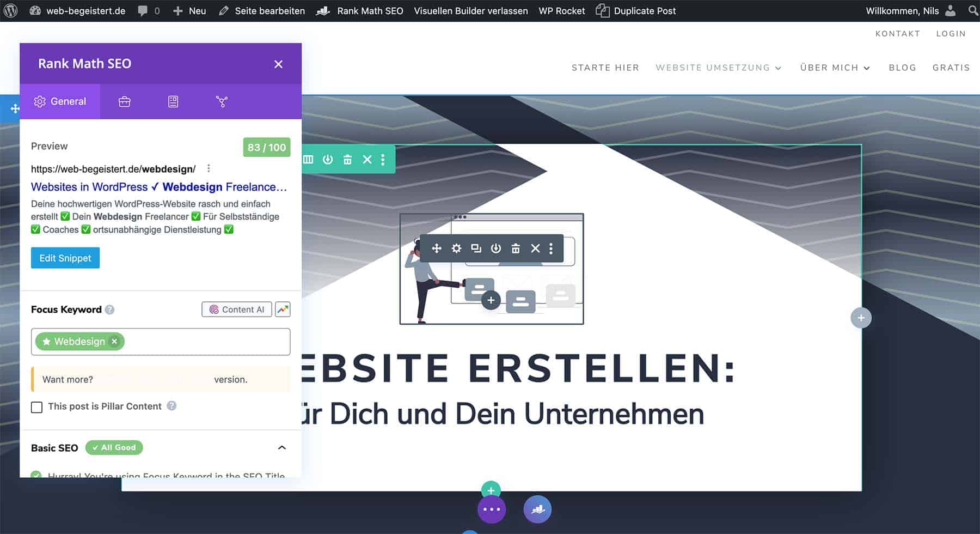Open the Advanced toolbox tab
980x534 pixels.
tap(124, 101)
